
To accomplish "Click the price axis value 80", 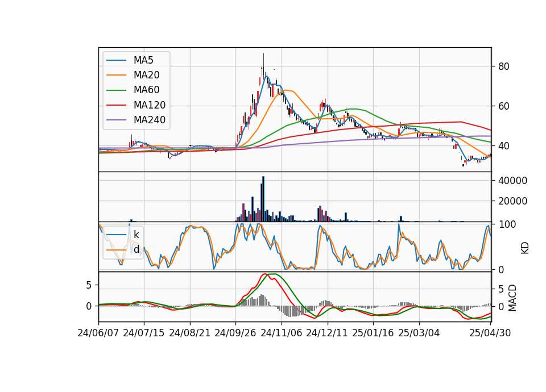I will coord(503,66).
